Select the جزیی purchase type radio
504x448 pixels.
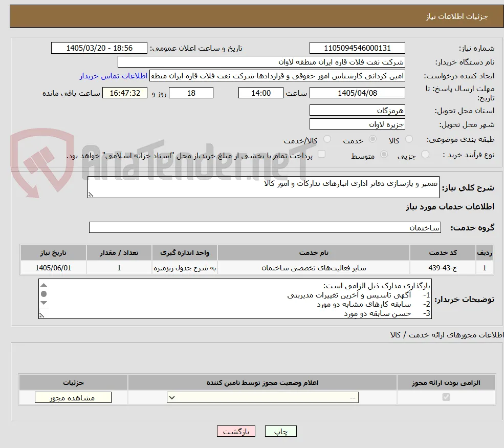(425, 155)
